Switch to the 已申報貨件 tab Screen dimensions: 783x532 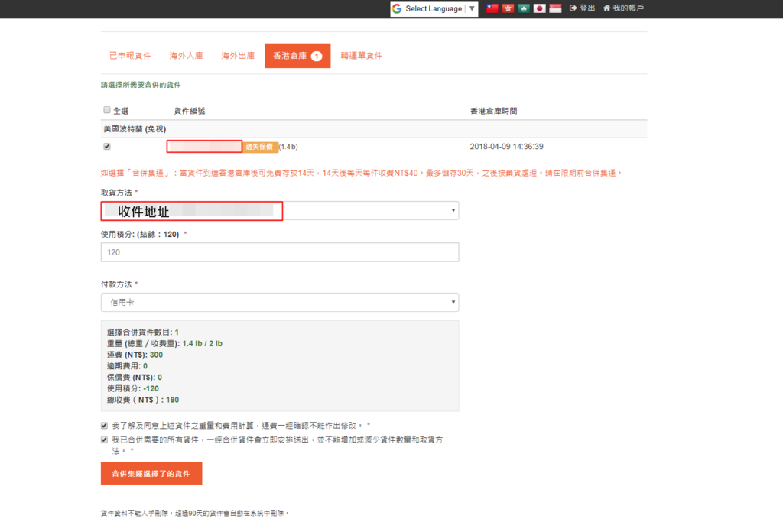pos(130,56)
